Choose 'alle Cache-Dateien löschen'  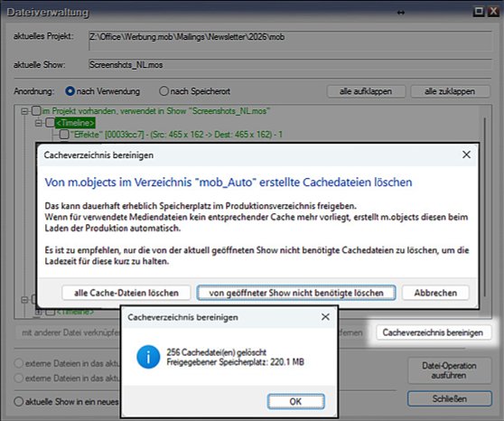(x=126, y=293)
